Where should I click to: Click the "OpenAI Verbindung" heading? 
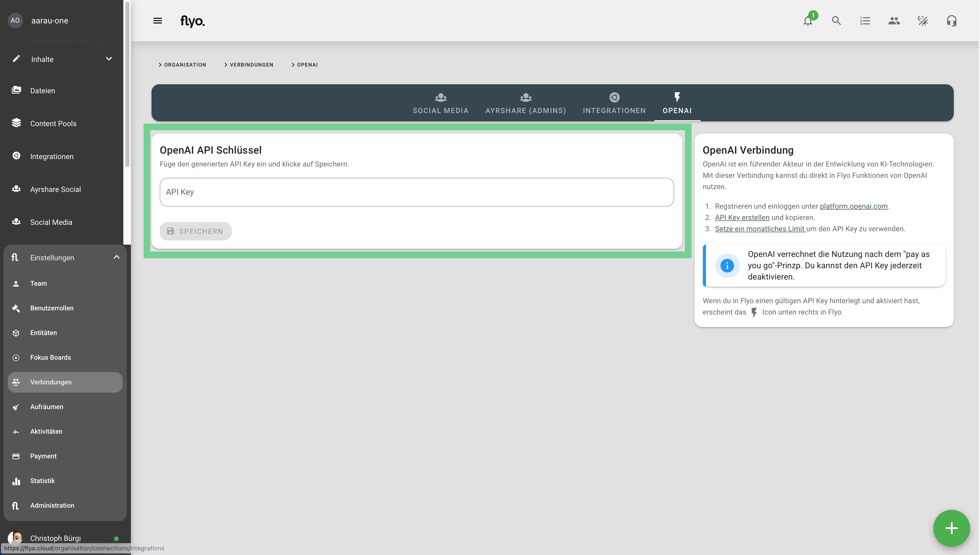(x=748, y=150)
